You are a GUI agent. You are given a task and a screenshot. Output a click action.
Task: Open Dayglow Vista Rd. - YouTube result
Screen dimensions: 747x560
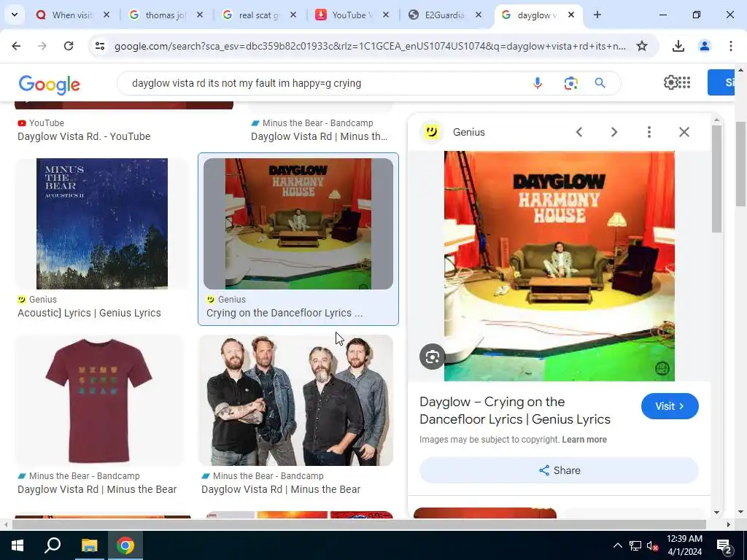coord(84,136)
